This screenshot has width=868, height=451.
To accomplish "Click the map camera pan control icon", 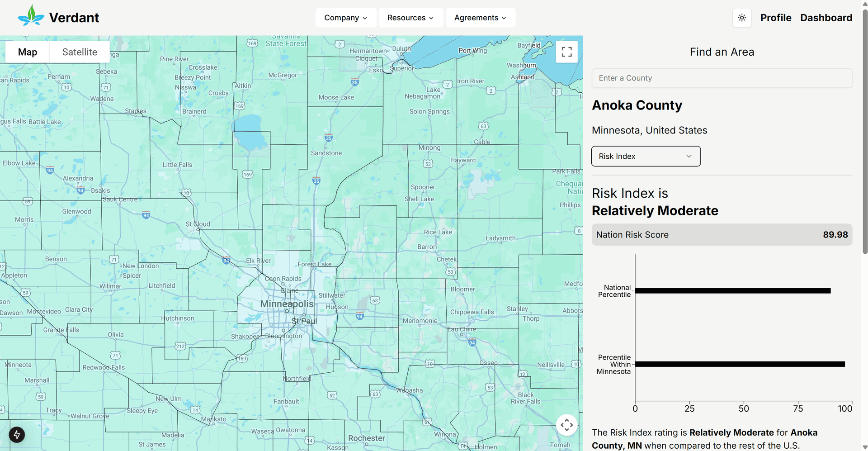I will pyautogui.click(x=566, y=425).
